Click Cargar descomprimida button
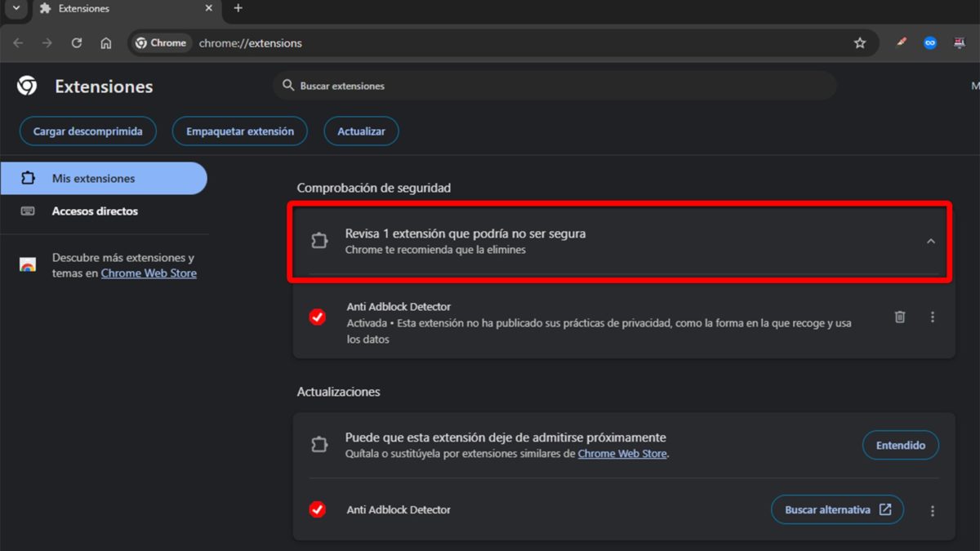The height and width of the screenshot is (551, 980). [x=87, y=131]
